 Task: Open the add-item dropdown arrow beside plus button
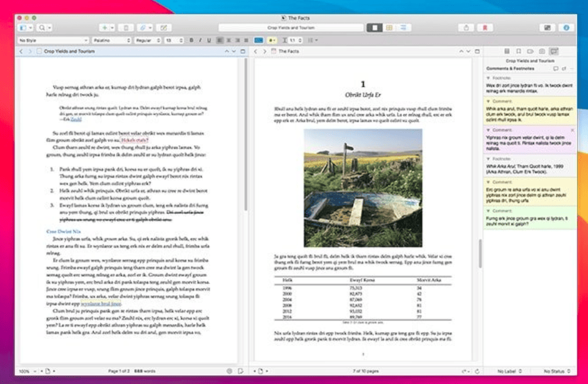(x=112, y=28)
